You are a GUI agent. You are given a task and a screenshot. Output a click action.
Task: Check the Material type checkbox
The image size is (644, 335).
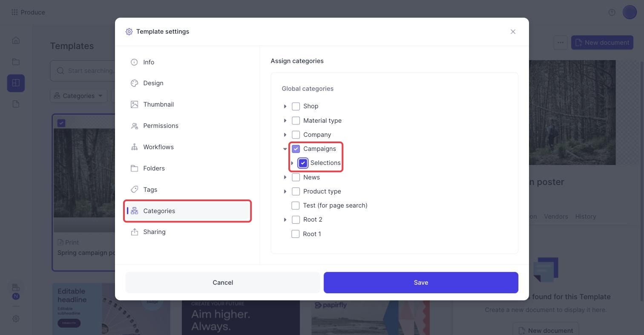[296, 121]
